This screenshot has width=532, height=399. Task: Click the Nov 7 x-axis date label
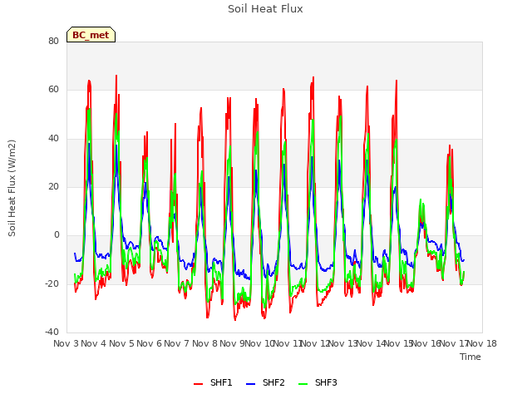click(x=177, y=343)
